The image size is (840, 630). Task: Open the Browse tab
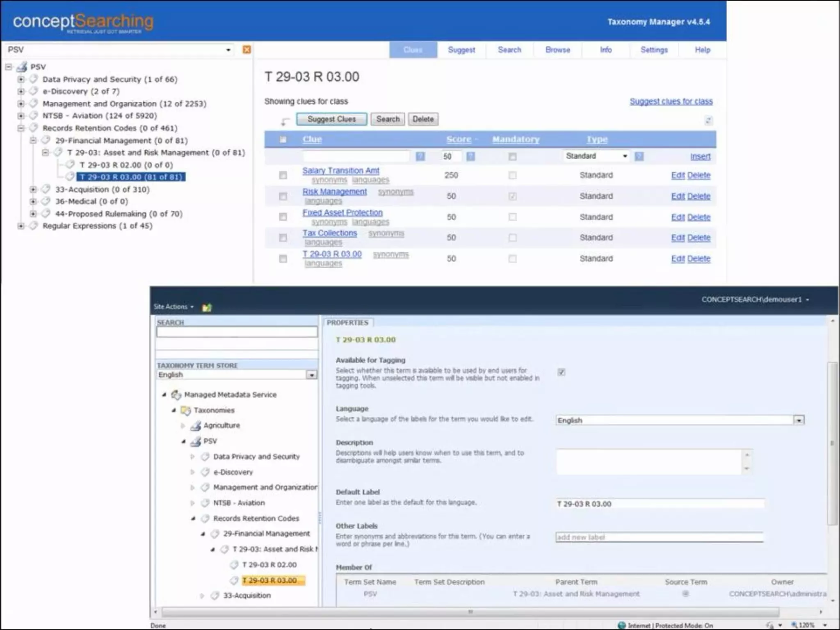tap(557, 50)
